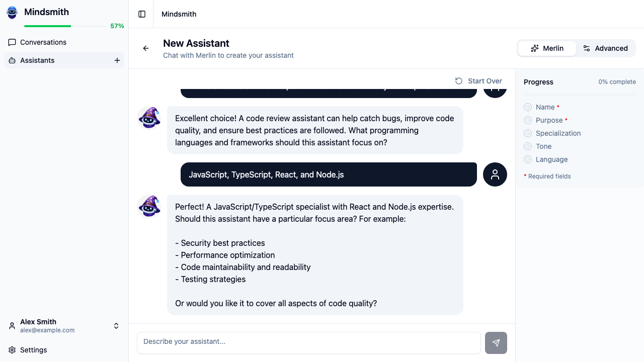
Task: Click the user avatar beside JavaScript message
Action: tap(495, 174)
